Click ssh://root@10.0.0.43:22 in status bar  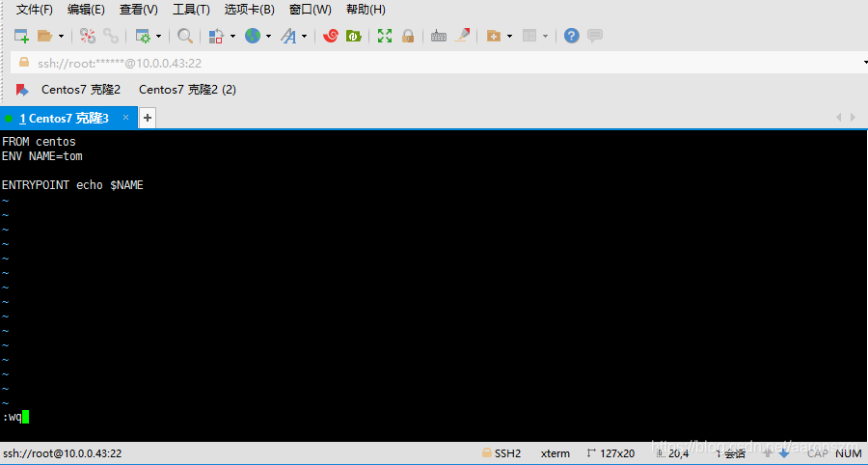click(x=62, y=454)
